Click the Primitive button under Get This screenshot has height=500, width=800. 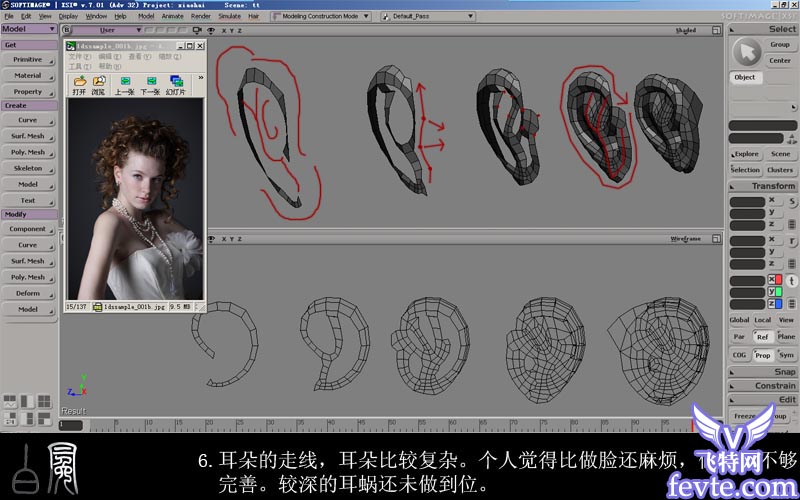pos(28,60)
